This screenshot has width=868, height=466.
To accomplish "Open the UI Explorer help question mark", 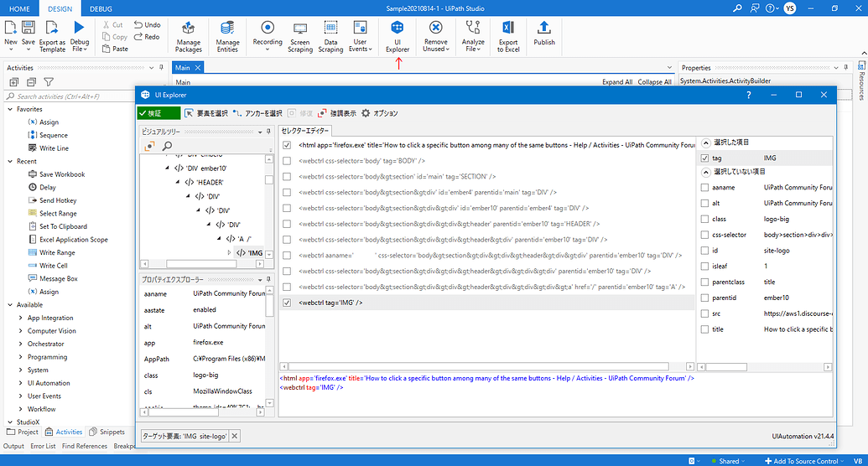I will [x=748, y=95].
